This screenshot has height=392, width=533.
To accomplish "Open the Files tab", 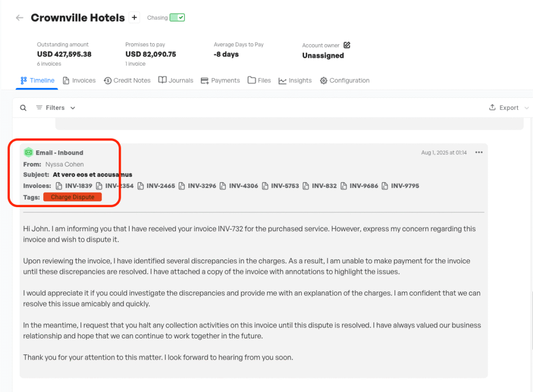I will point(259,81).
